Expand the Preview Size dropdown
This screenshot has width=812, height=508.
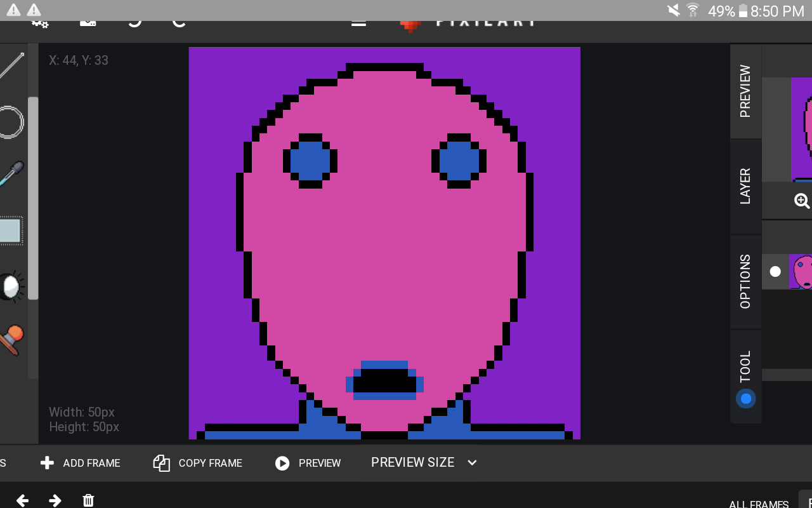(x=424, y=463)
